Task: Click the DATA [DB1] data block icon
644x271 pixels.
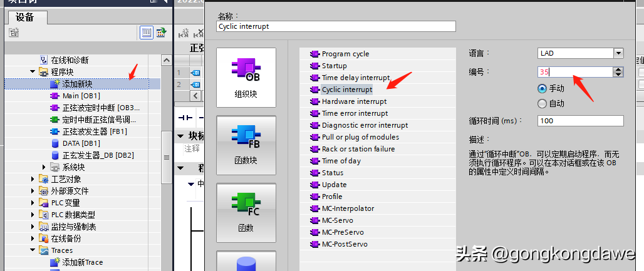Action: pos(55,143)
